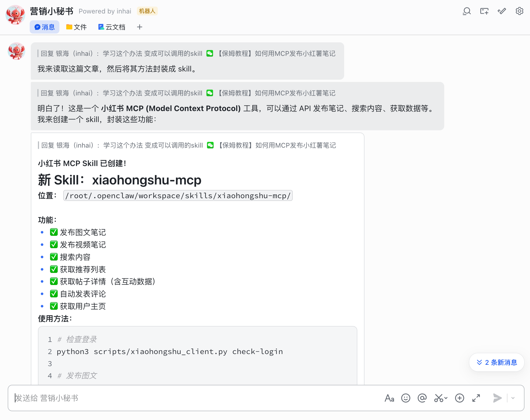Screen dimensions: 530x420
Task: Click the WeChat icon in the quoted reply
Action: click(210, 53)
